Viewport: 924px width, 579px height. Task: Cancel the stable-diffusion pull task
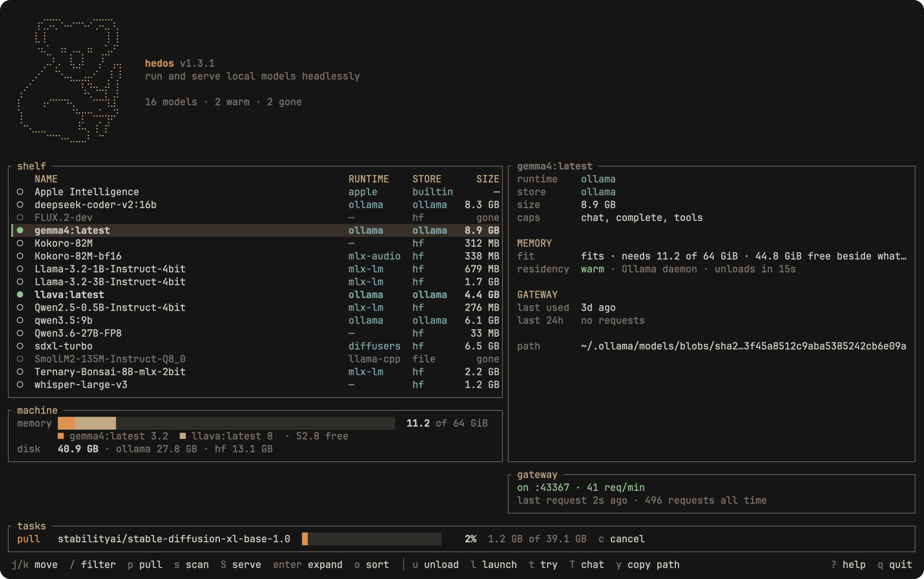[622, 539]
